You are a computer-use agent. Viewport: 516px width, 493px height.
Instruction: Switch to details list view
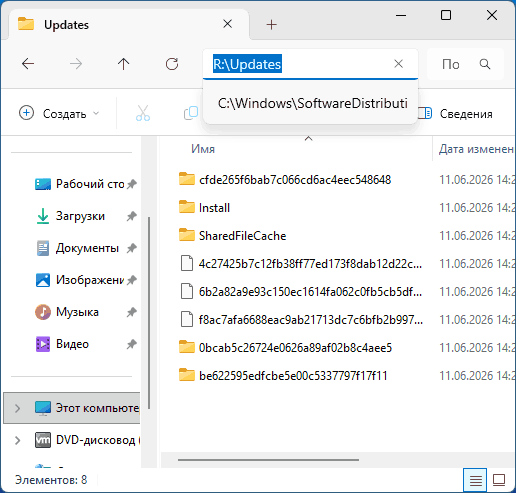tap(475, 480)
